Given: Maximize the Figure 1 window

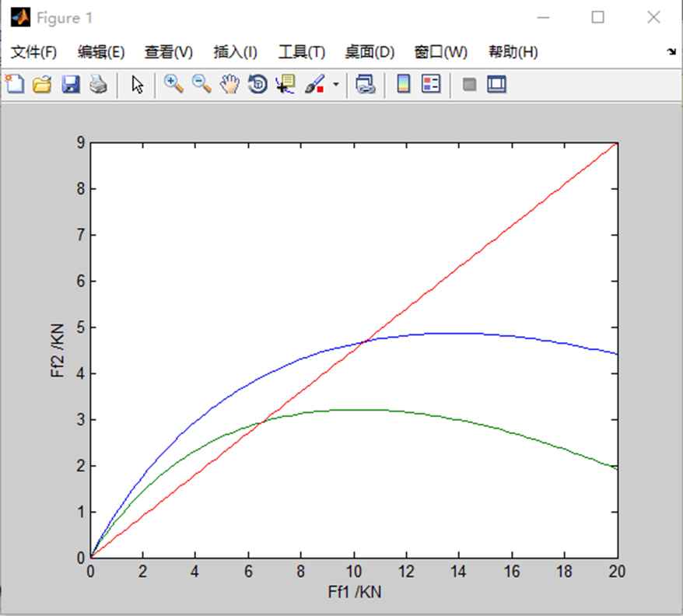Looking at the screenshot, I should [x=597, y=17].
